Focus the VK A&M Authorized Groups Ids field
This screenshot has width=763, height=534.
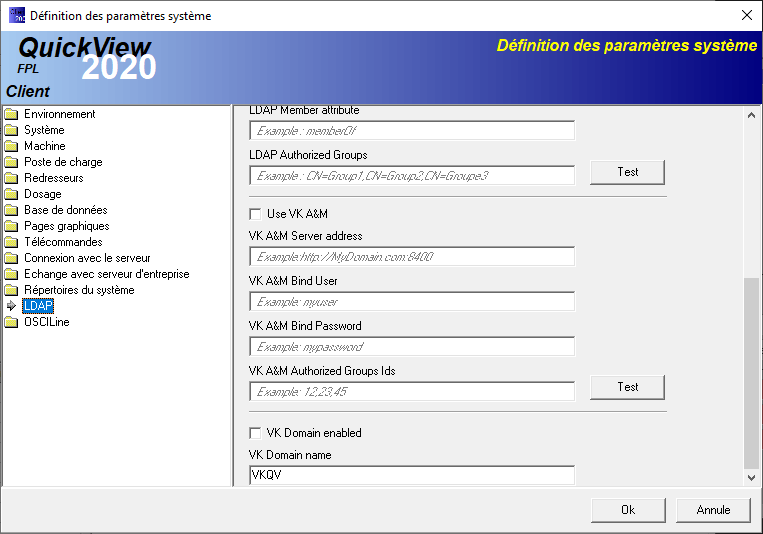tap(412, 391)
